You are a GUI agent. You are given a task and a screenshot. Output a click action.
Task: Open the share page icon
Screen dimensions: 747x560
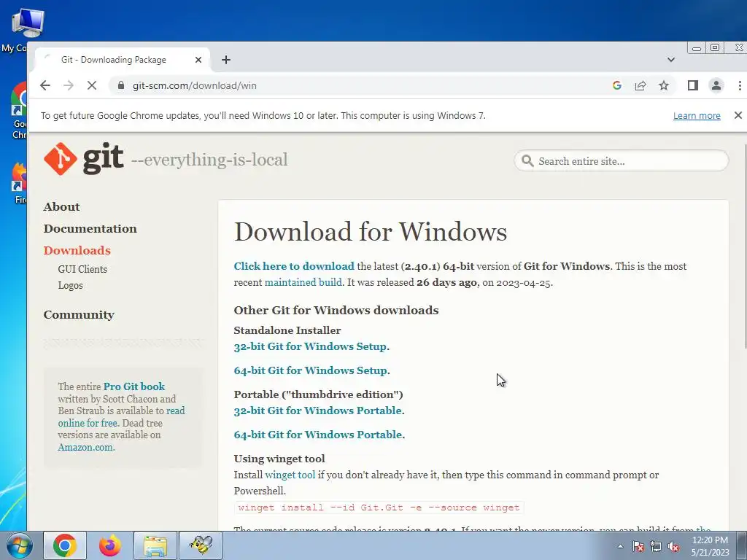point(640,86)
